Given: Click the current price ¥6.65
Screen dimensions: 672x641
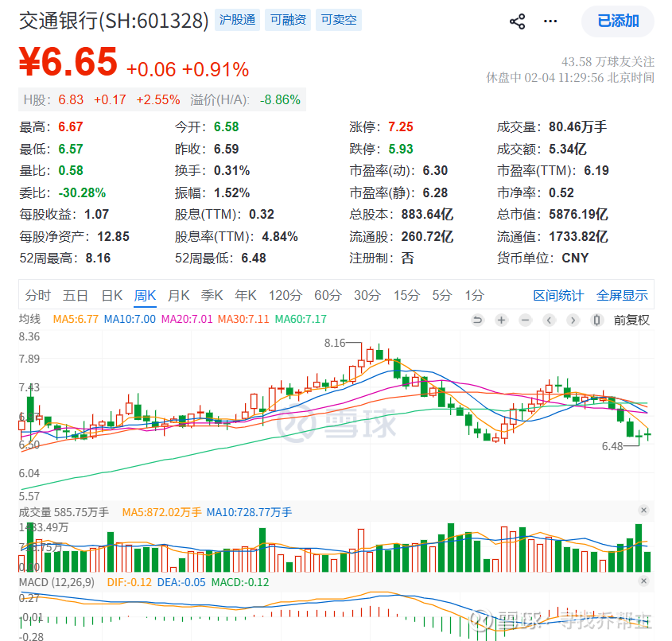Looking at the screenshot, I should [68, 62].
